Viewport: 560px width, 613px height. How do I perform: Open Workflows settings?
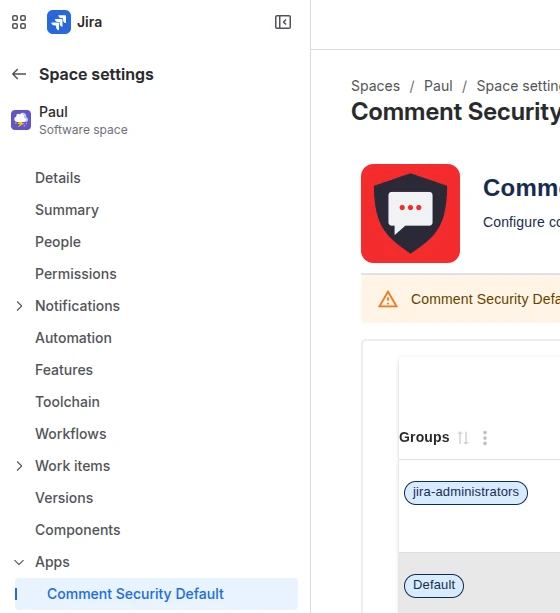(71, 434)
